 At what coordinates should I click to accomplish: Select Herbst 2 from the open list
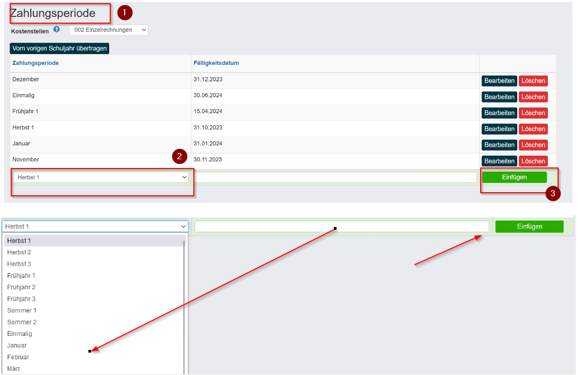coord(19,253)
